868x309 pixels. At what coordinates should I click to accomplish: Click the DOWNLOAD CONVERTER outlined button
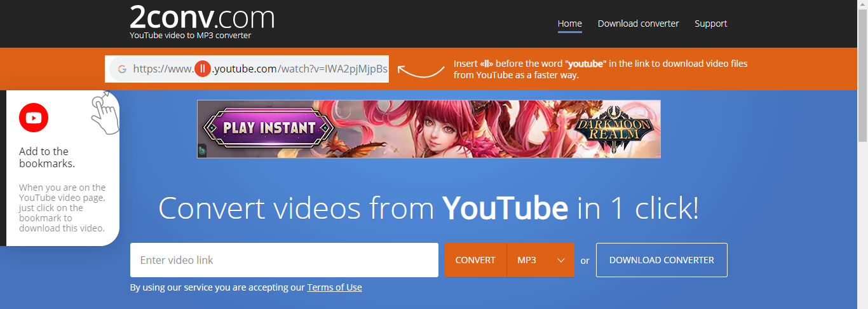pos(661,260)
